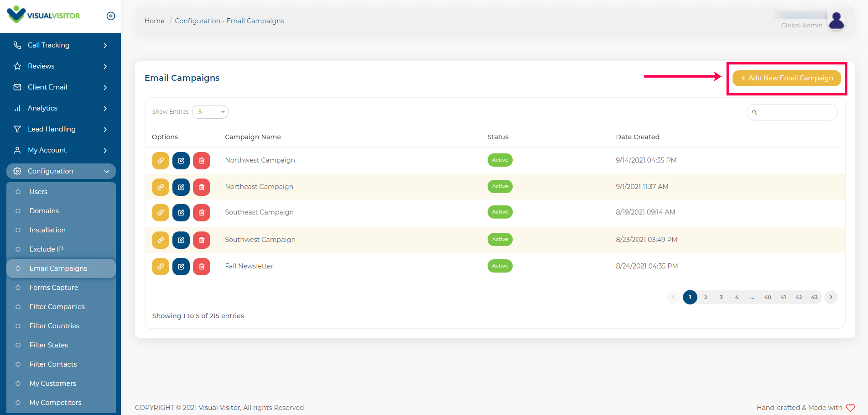Viewport: 868px width, 415px height.
Task: Go to page 40 of campaigns
Action: (x=768, y=297)
